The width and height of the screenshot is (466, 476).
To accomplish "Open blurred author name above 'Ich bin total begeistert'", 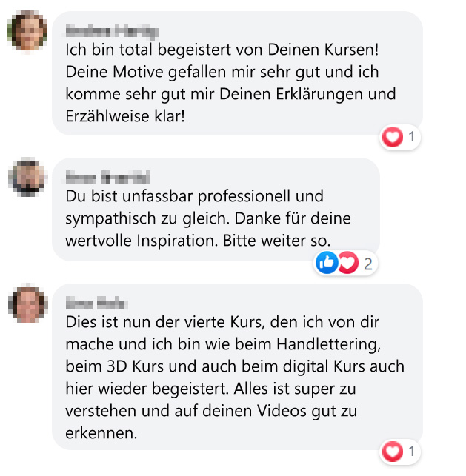I will 112,32.
